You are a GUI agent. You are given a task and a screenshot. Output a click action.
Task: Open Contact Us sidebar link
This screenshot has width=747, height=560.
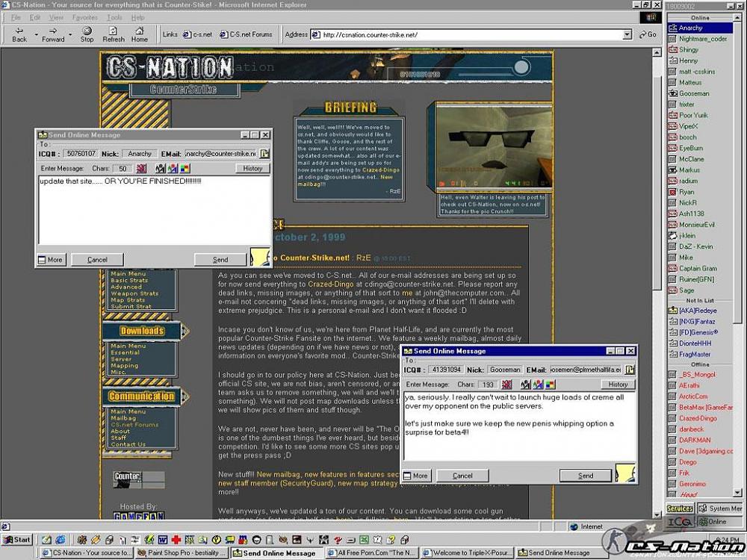click(x=128, y=444)
